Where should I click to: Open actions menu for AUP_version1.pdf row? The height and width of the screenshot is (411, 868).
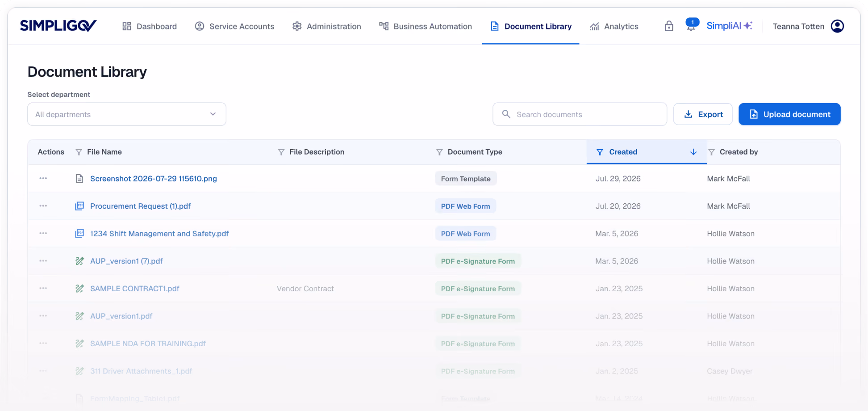[x=43, y=316]
